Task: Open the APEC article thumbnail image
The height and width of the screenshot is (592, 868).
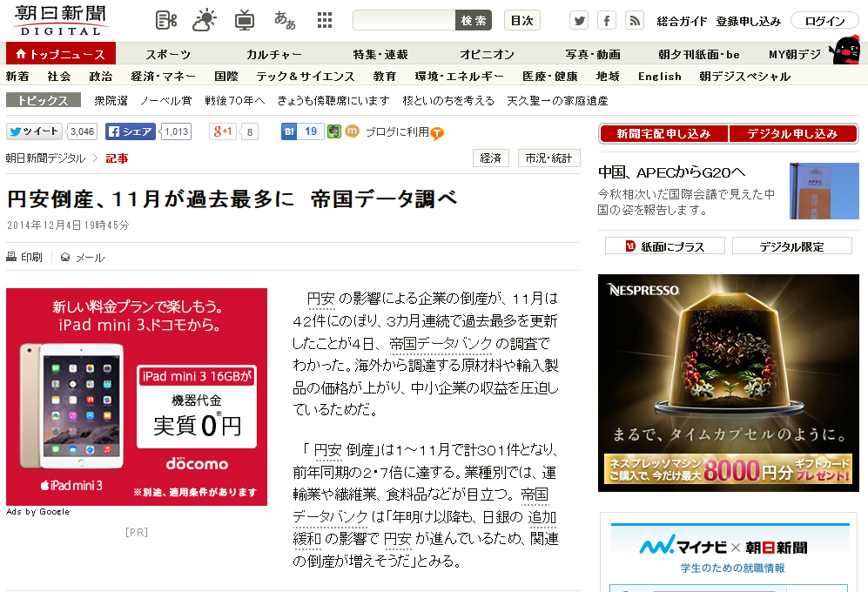Action: click(x=824, y=191)
